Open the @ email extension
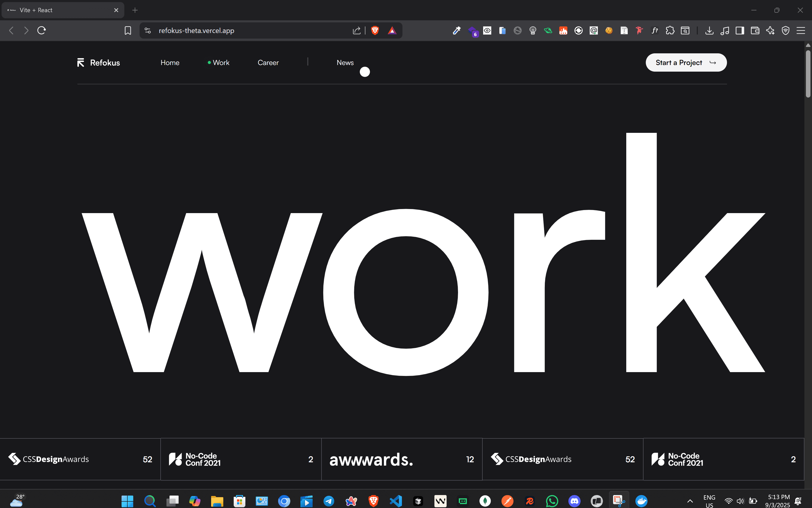Viewport: 812px width, 508px height. click(594, 30)
